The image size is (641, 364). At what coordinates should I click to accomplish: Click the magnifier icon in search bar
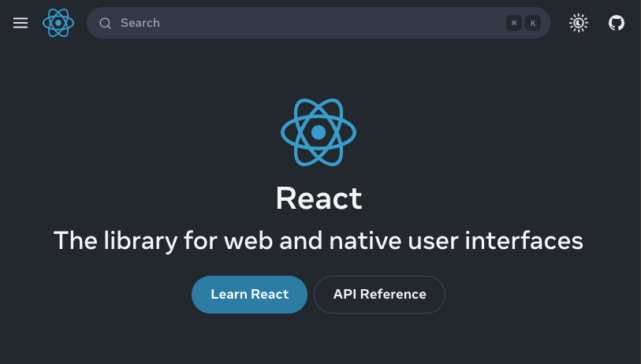(x=105, y=24)
